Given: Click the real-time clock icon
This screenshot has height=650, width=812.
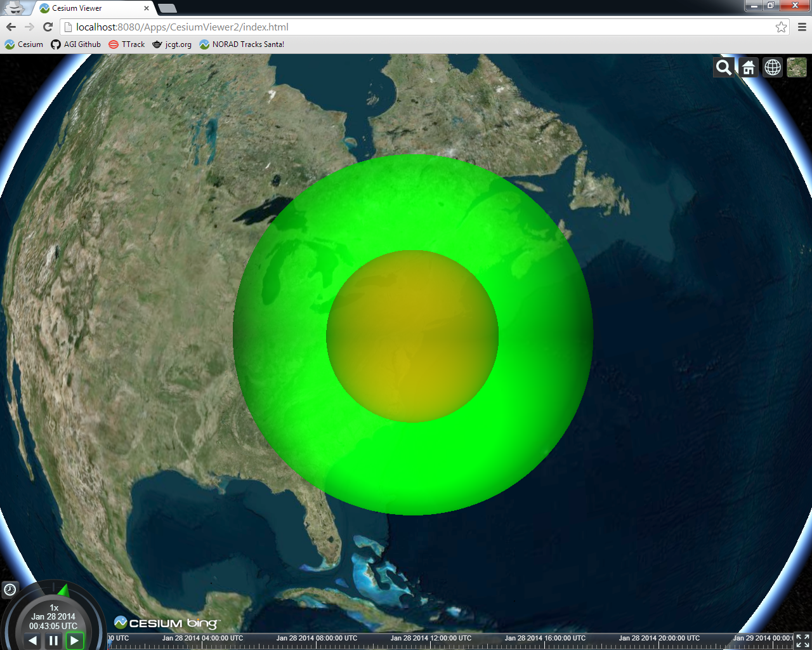Looking at the screenshot, I should click(x=10, y=590).
